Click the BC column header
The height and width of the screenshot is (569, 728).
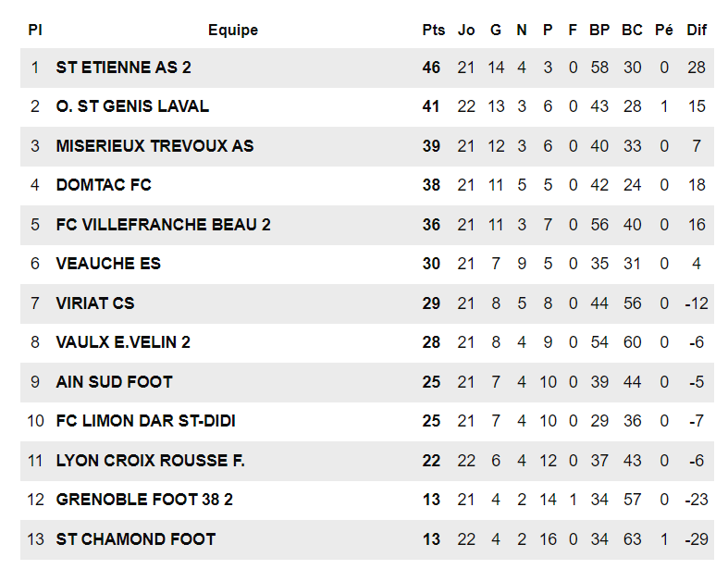[632, 30]
